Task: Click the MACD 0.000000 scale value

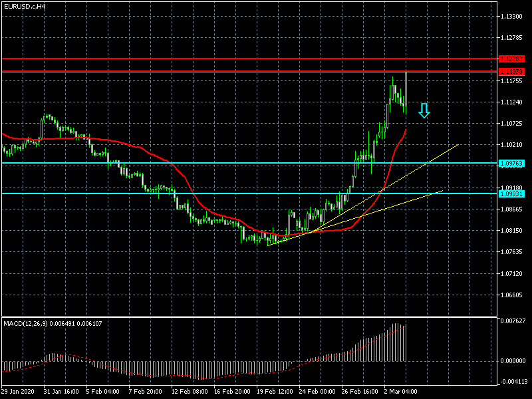Action: point(514,361)
